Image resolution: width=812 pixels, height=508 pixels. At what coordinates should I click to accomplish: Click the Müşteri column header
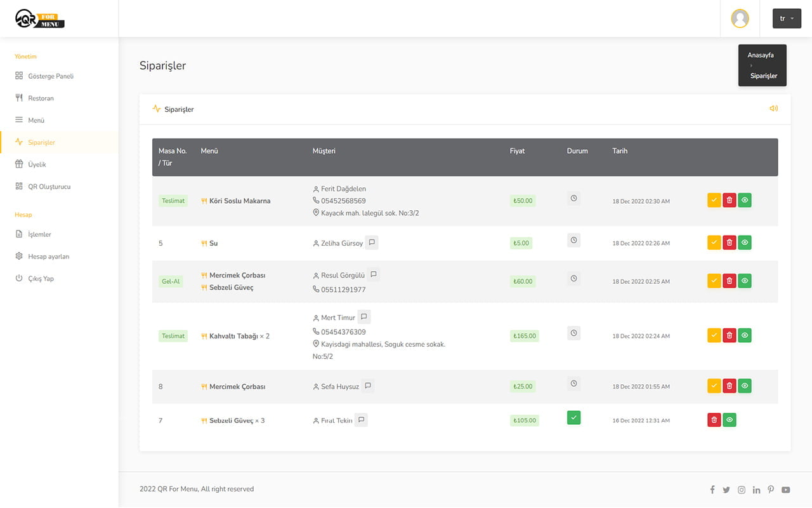(324, 151)
